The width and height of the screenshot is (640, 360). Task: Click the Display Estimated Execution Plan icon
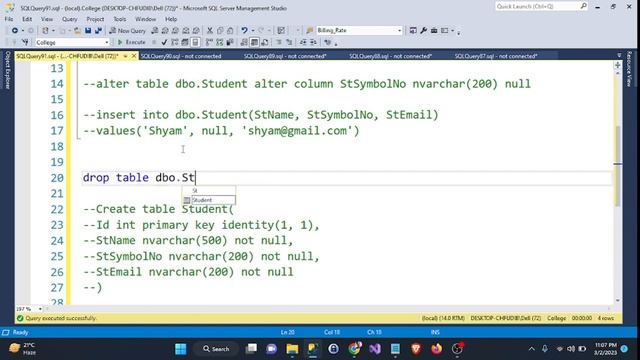pyautogui.click(x=175, y=42)
